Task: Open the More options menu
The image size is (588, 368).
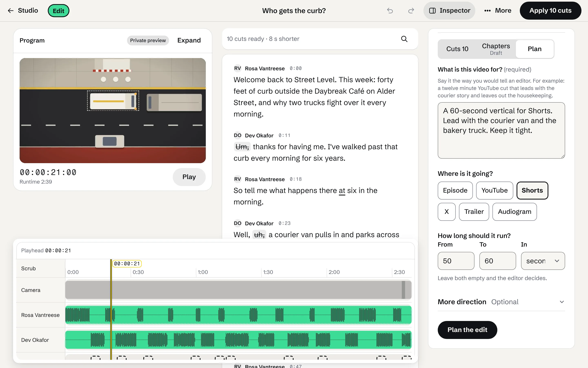Action: 497,11
